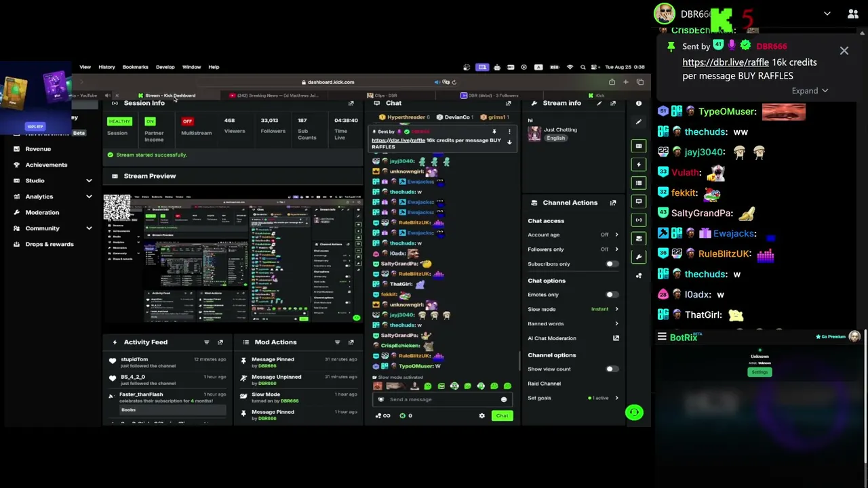The width and height of the screenshot is (868, 488).
Task: Open the View menu
Action: click(x=85, y=67)
